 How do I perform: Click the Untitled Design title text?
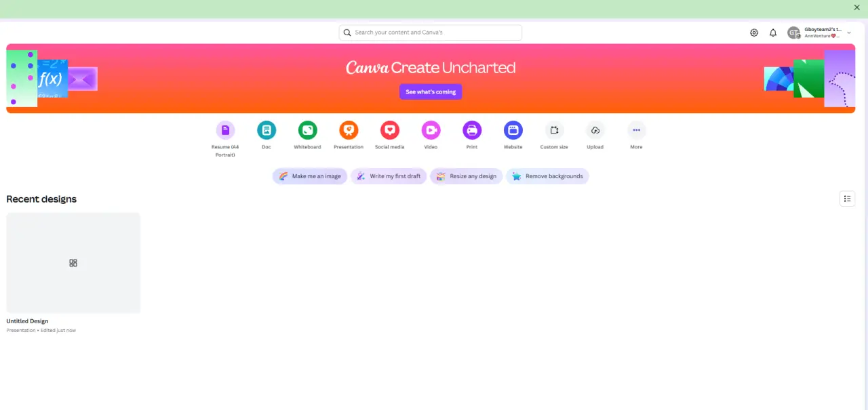pyautogui.click(x=27, y=321)
